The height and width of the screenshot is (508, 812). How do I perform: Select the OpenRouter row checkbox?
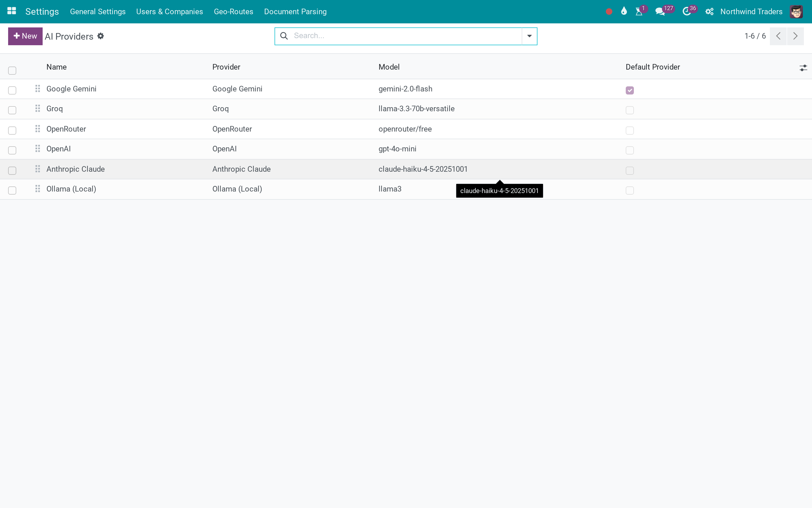point(12,130)
